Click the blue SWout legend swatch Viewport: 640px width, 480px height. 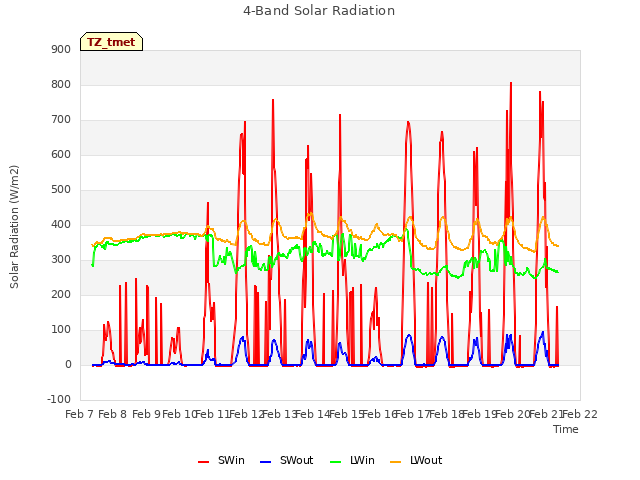pyautogui.click(x=265, y=462)
